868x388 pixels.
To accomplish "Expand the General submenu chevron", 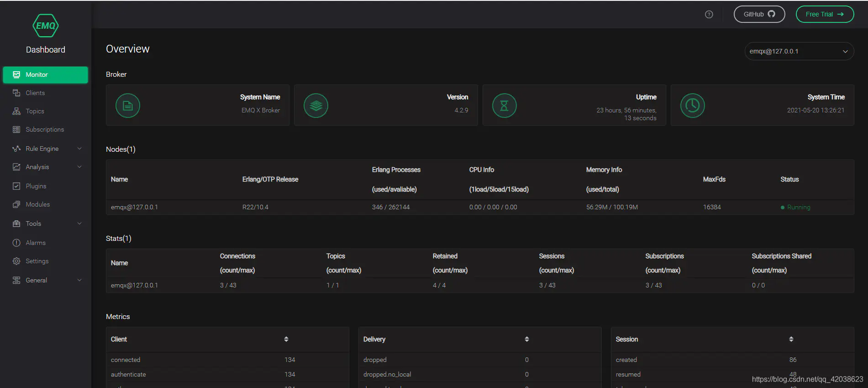I will pos(79,280).
